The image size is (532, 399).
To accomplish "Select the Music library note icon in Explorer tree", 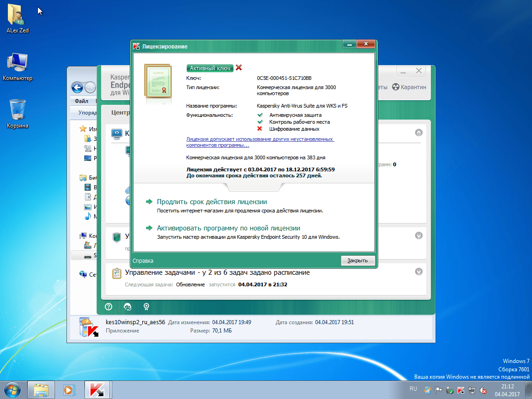I will tap(88, 216).
